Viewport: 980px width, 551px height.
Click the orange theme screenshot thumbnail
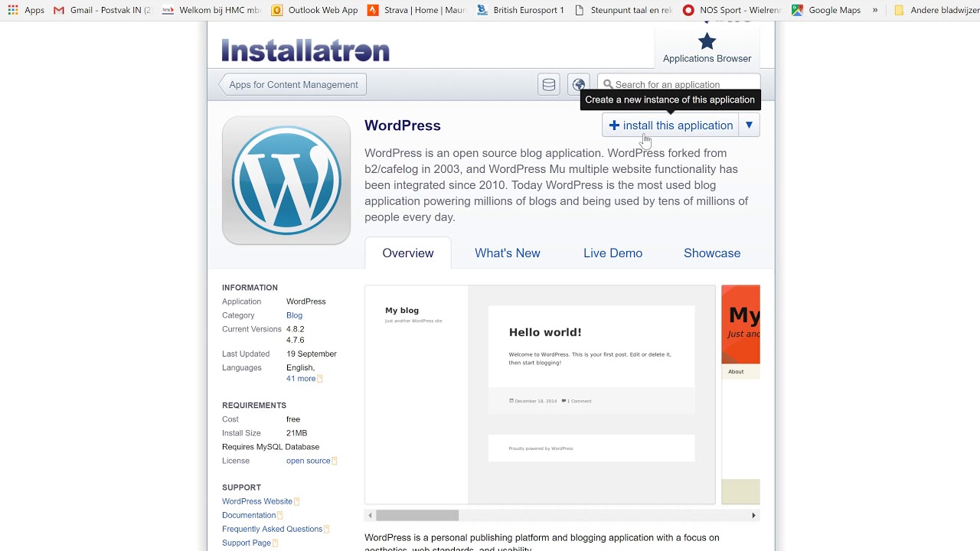pos(741,395)
